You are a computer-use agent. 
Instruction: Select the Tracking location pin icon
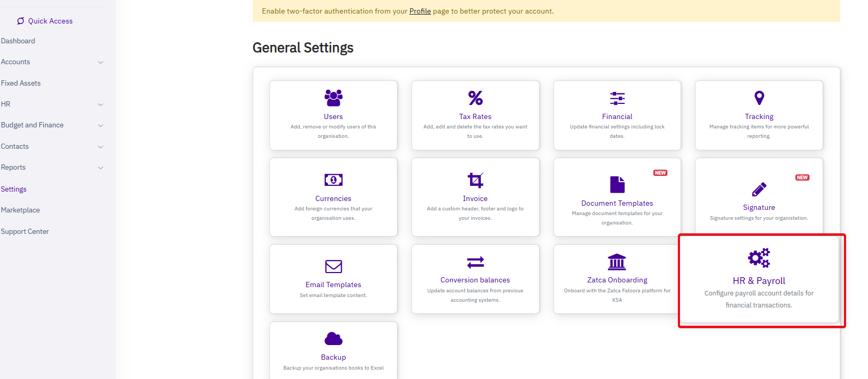[x=759, y=98]
